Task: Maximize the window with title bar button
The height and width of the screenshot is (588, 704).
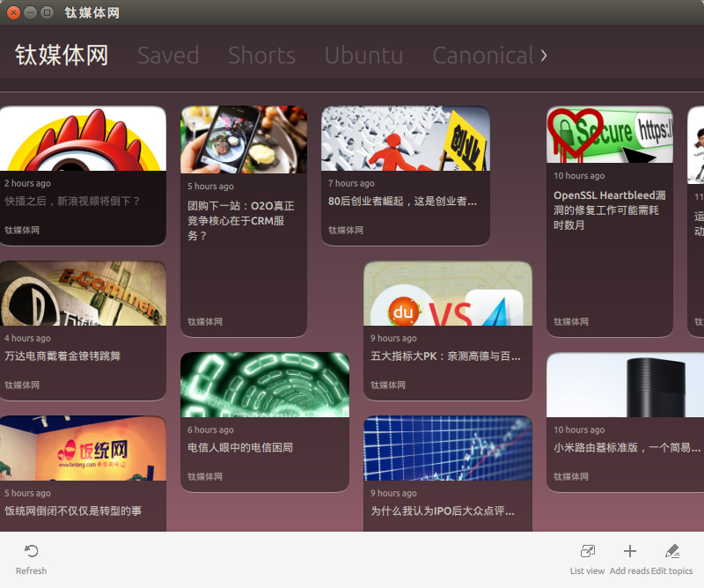Action: [47, 12]
